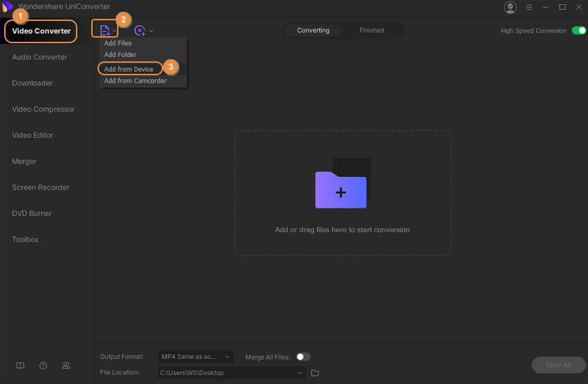588x384 pixels.
Task: Switch to the Finished tab
Action: pos(371,31)
